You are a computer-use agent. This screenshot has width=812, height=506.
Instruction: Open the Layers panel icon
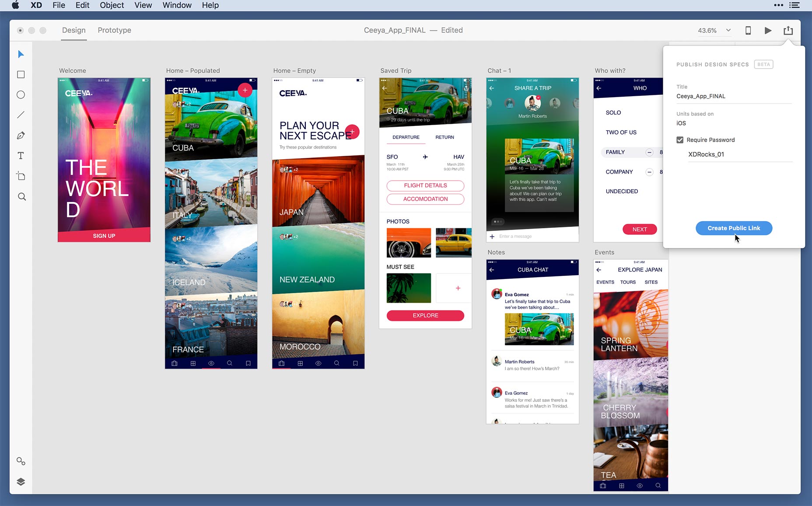(x=21, y=482)
